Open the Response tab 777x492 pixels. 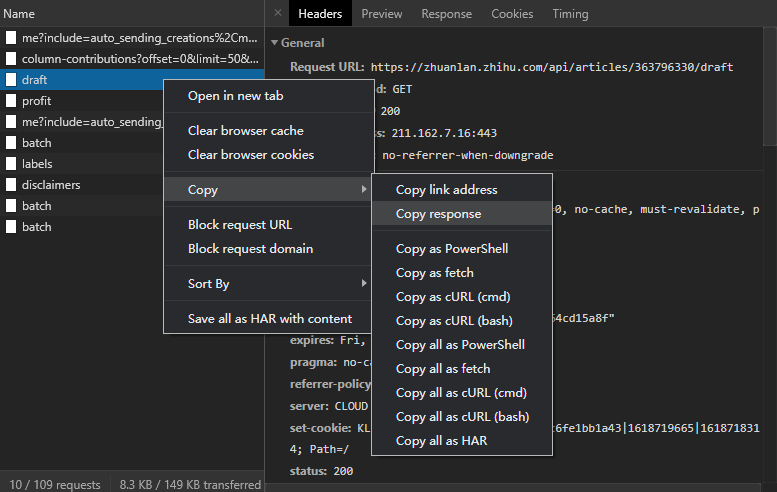click(x=446, y=14)
